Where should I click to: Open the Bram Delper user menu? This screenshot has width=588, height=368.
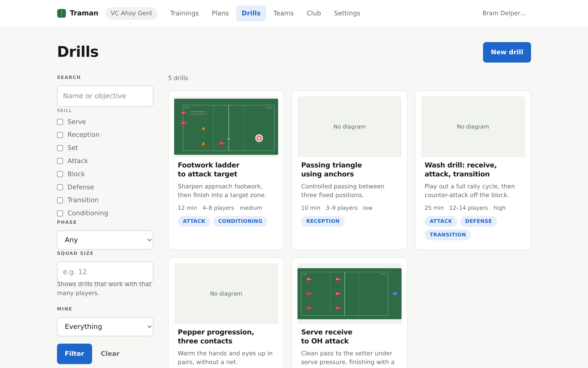(x=504, y=13)
